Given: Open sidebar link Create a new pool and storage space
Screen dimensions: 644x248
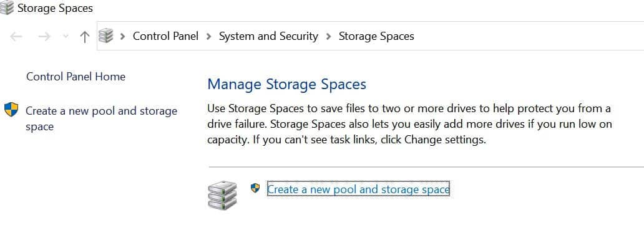Looking at the screenshot, I should (102, 118).
